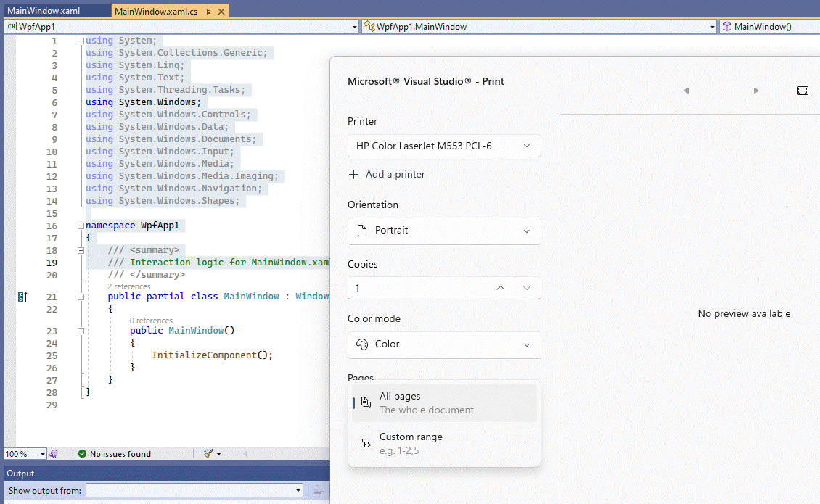Increase the number of copies
Screen dimensions: 820x504
pyautogui.click(x=501, y=288)
